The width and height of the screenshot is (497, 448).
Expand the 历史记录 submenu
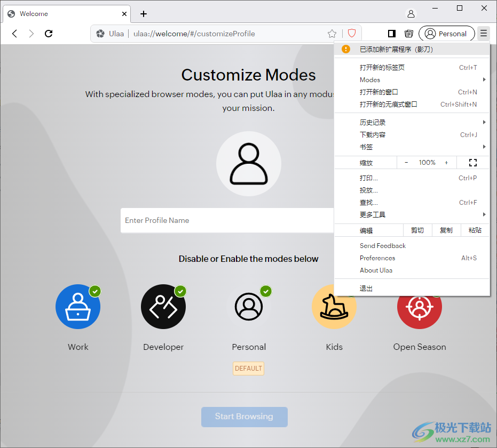point(412,123)
